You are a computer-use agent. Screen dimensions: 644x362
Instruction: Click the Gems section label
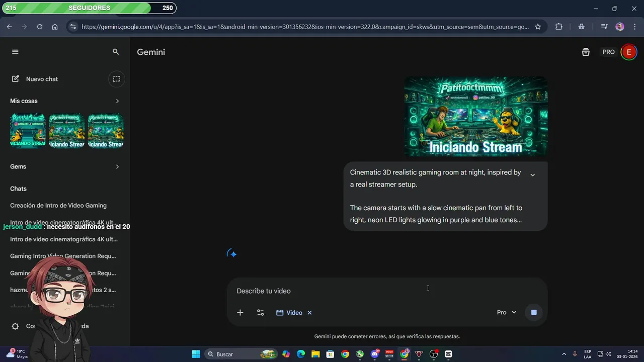tap(18, 166)
